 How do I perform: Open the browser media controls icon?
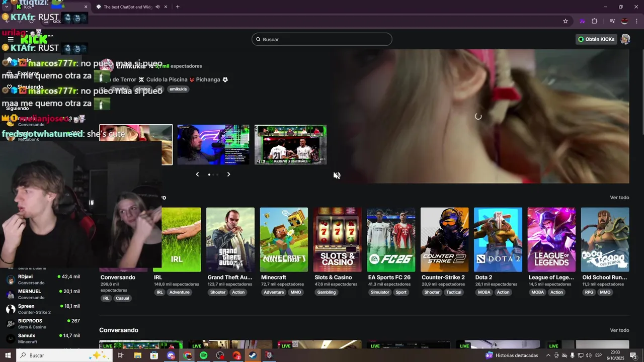[612, 21]
